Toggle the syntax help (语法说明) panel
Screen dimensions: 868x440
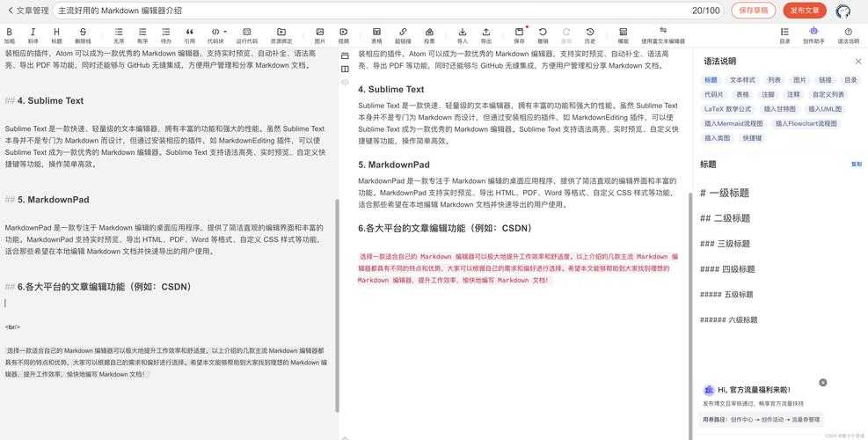(848, 35)
